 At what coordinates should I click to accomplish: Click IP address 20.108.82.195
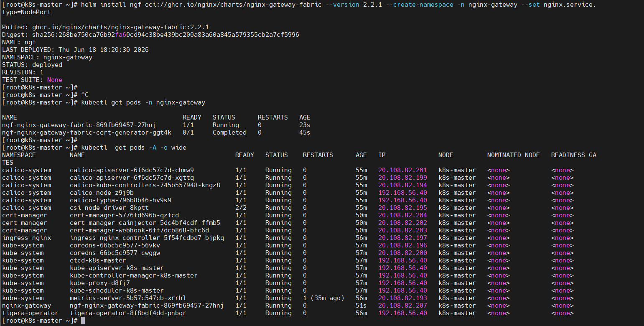pos(402,208)
